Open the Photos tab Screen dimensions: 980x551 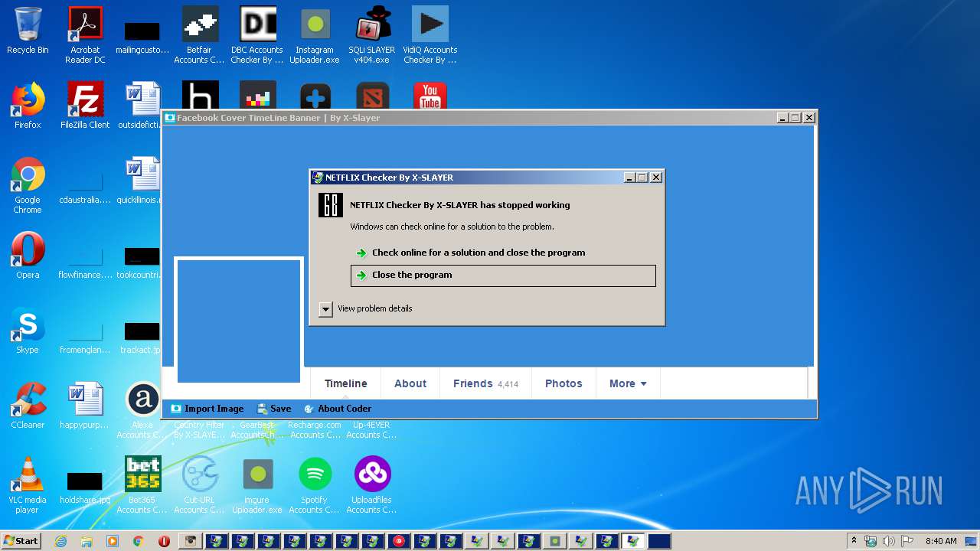[x=563, y=383]
